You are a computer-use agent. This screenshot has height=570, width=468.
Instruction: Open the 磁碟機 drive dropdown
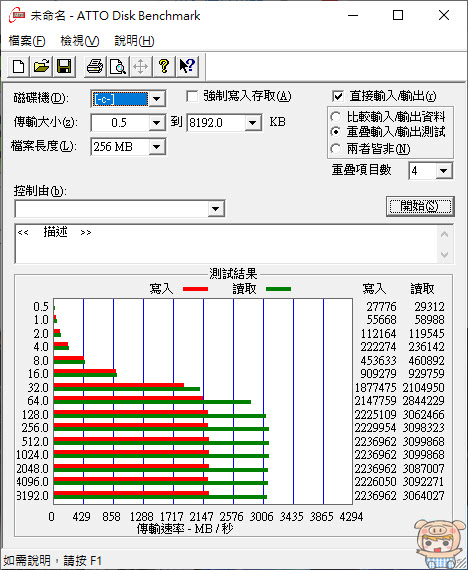(157, 99)
